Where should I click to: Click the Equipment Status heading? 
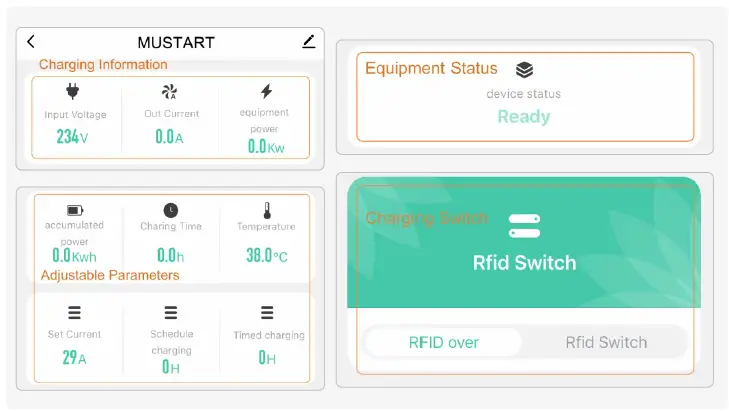pyautogui.click(x=431, y=68)
